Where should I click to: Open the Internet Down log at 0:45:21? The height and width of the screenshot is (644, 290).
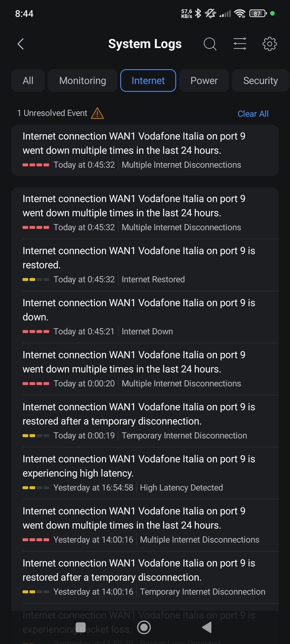tap(145, 317)
